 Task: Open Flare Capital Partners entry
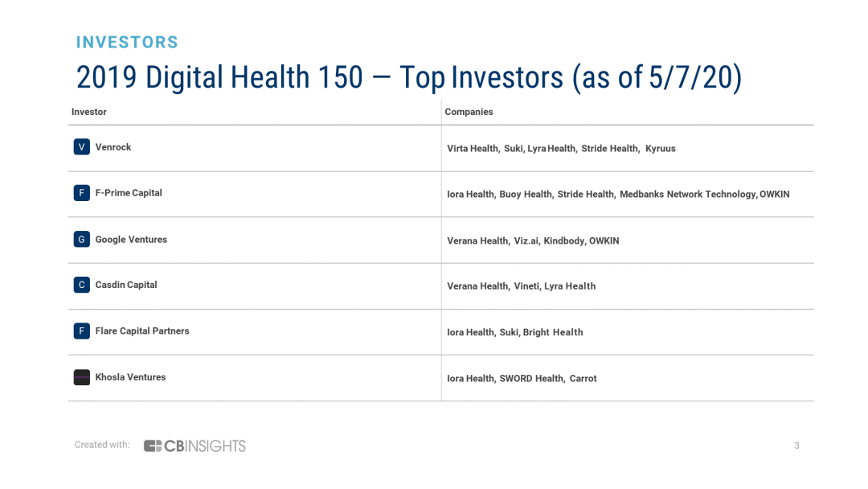142,331
